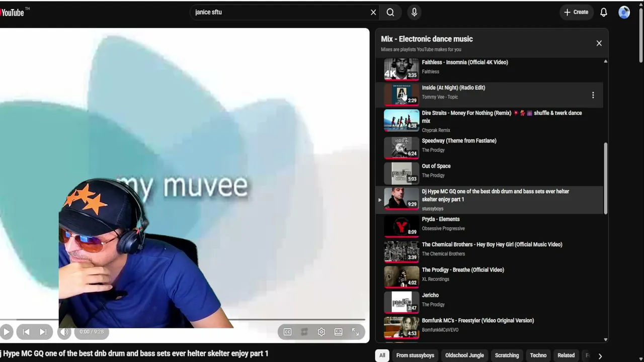Run the search with magnifier button

(390, 12)
